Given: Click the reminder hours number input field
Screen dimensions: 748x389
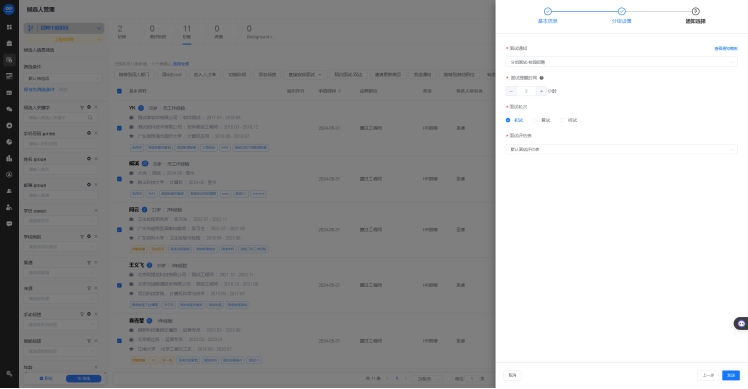Looking at the screenshot, I should 526,91.
